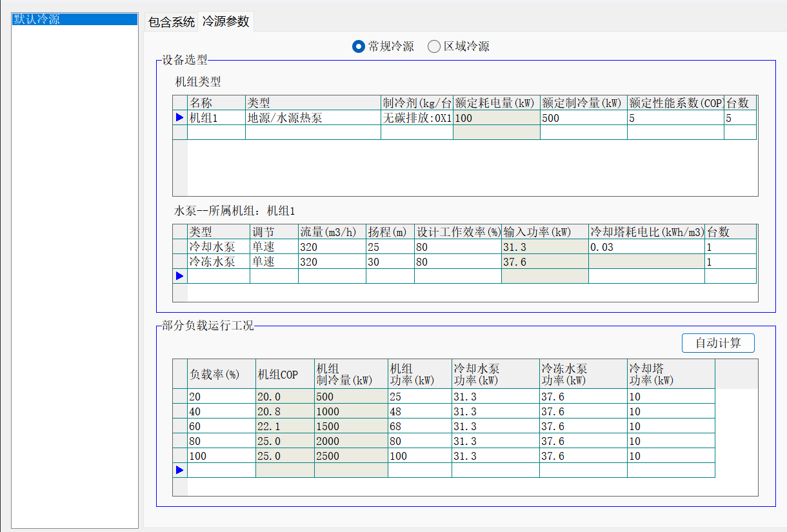Edit the 台数 cell for 机组1
Screen dimensions: 787x532
pyautogui.click(x=739, y=118)
